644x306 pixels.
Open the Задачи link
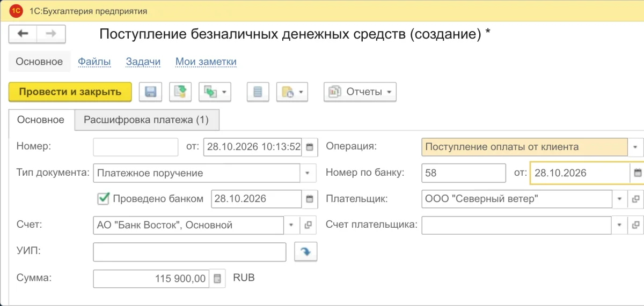[143, 62]
